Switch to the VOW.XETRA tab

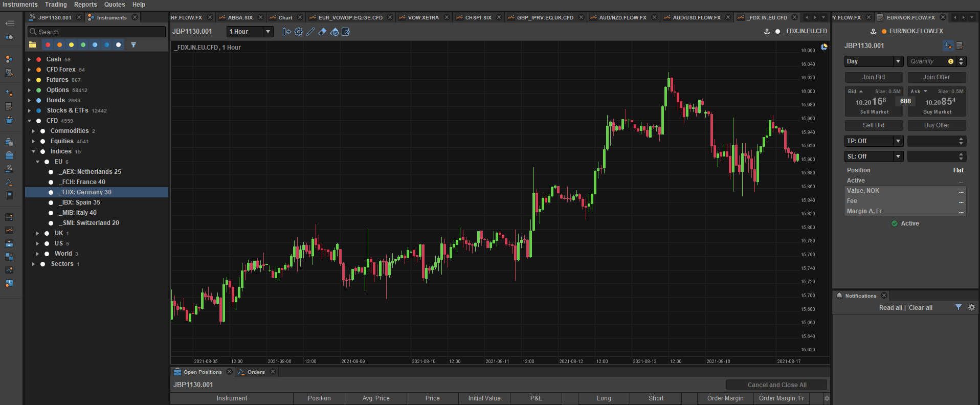[x=423, y=17]
